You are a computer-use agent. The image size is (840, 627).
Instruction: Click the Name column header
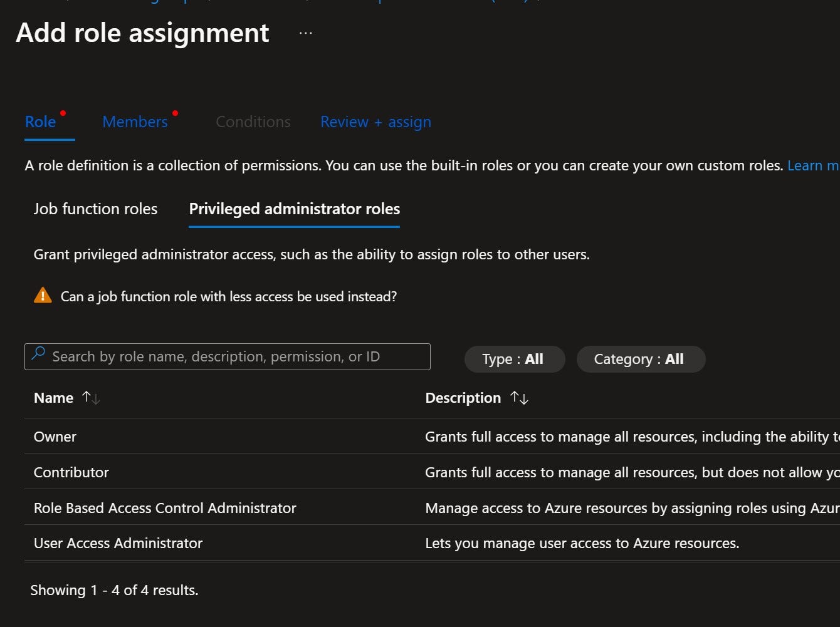tap(53, 398)
